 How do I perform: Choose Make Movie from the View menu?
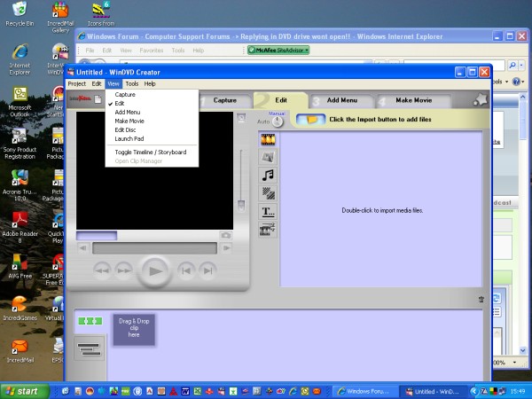(152, 121)
